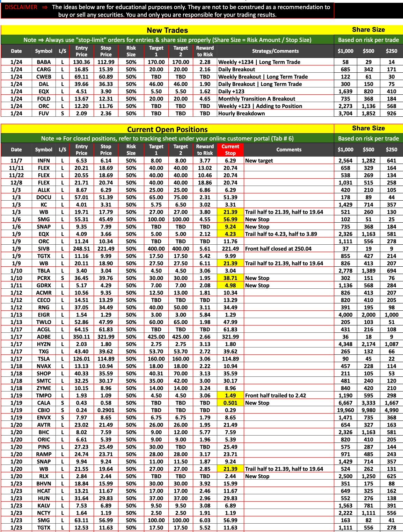
Task: Click the TSLA symbol cell
Action: coord(44,359)
